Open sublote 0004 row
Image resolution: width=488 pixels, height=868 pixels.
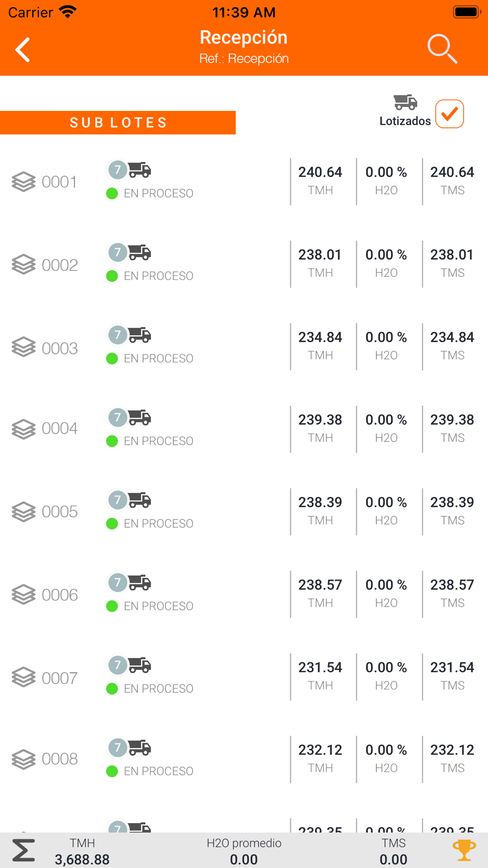(244, 429)
